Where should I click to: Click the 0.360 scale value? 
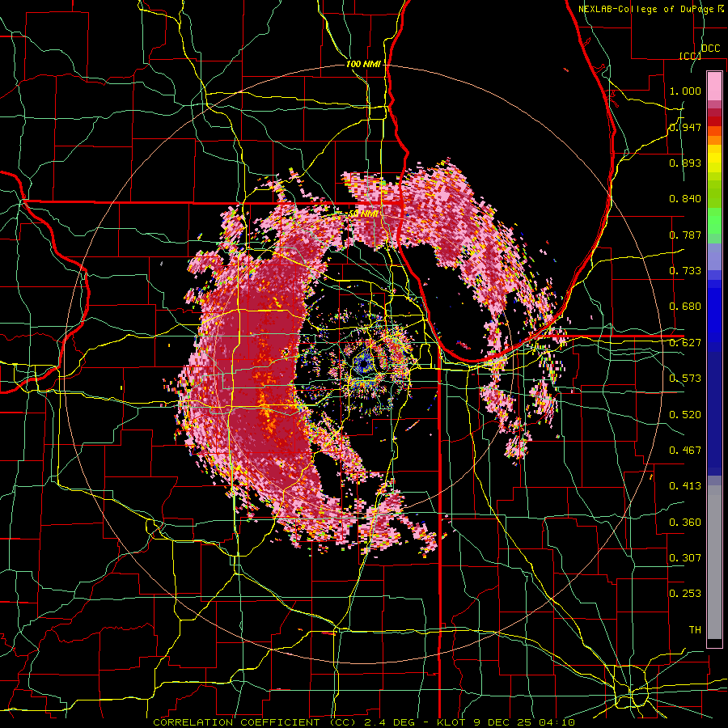[685, 523]
